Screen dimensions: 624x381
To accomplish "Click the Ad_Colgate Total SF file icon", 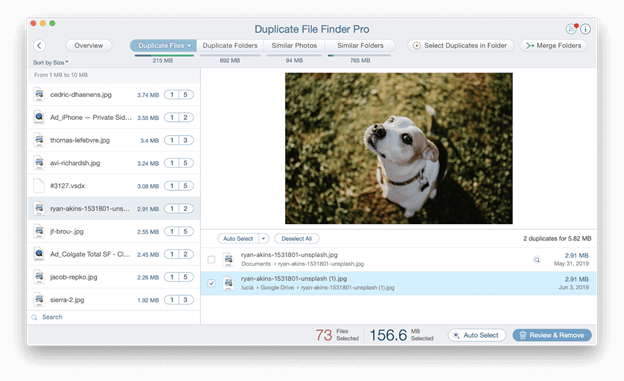I will pos(39,254).
